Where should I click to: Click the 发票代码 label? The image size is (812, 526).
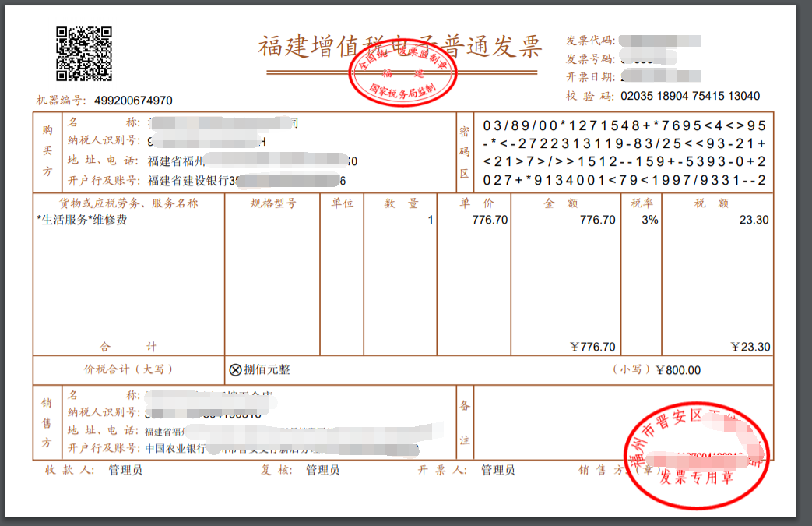590,41
